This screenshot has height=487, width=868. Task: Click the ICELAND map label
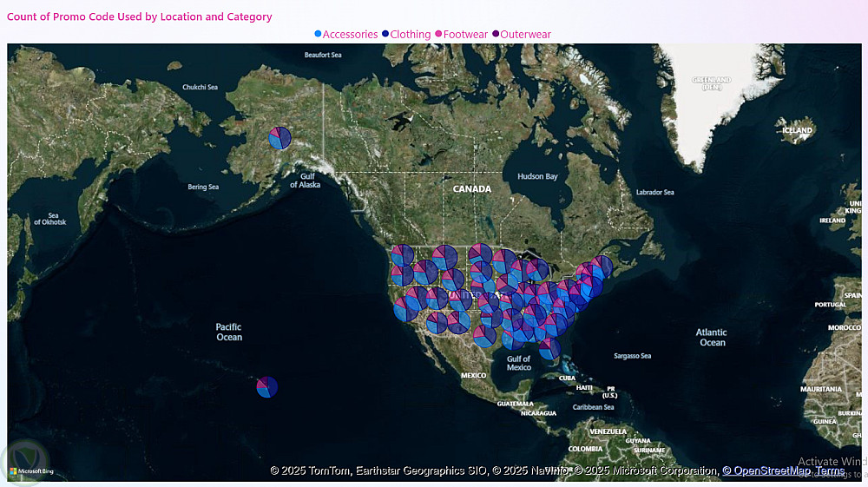pyautogui.click(x=797, y=131)
